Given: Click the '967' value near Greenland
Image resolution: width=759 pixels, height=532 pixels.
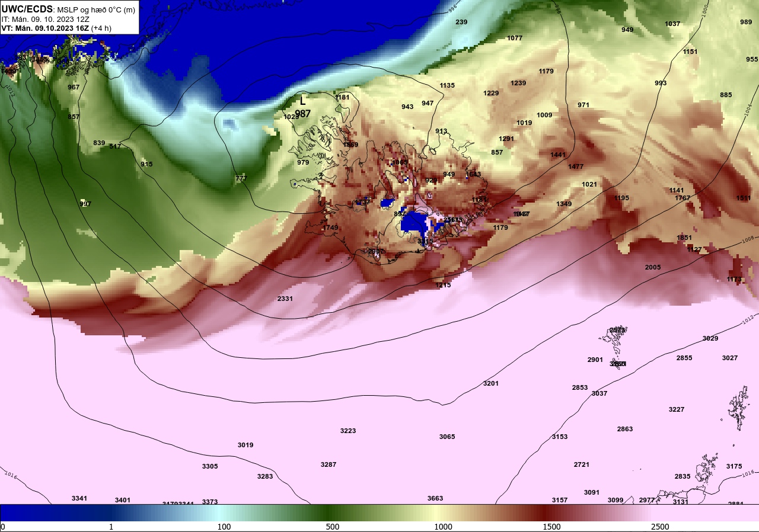Looking at the screenshot, I should click(x=74, y=87).
